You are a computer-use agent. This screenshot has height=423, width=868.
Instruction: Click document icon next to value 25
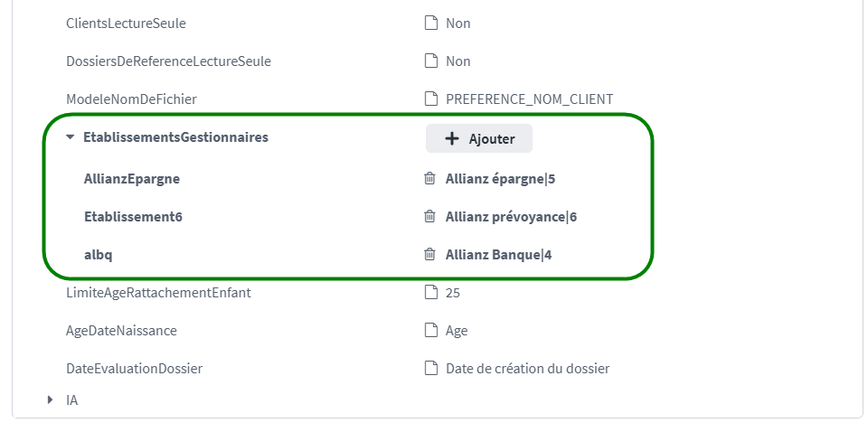point(432,293)
